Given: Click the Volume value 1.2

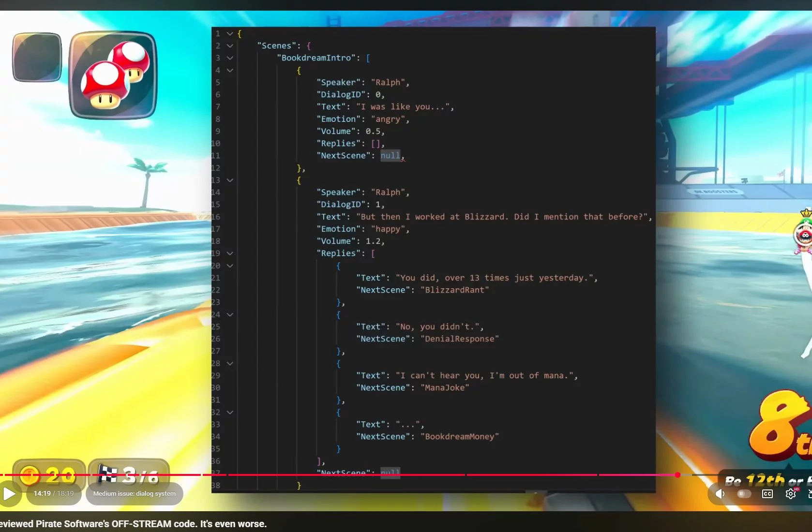Looking at the screenshot, I should (x=373, y=241).
